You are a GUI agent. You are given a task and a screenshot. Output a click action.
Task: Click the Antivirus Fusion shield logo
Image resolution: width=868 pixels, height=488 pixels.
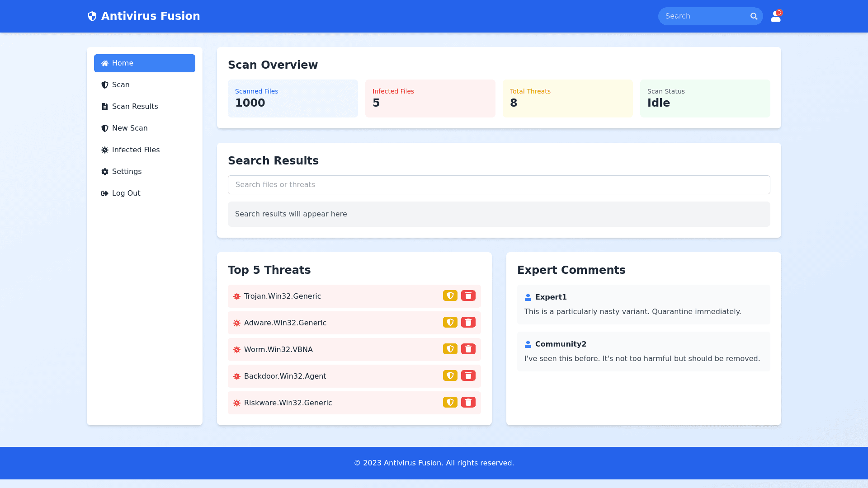click(92, 16)
